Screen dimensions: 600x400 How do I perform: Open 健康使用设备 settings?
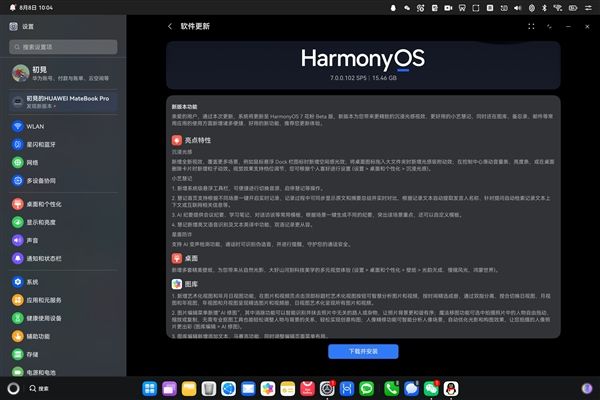[x=63, y=318]
